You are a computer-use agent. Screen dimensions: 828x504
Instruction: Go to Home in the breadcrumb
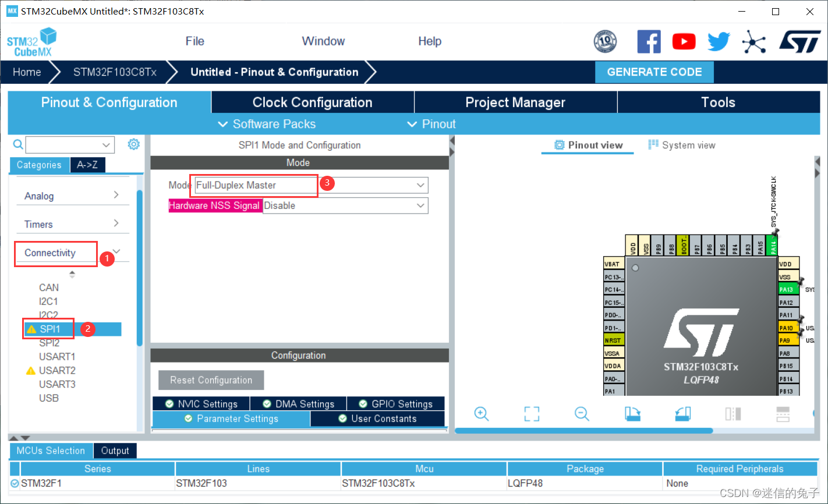27,72
